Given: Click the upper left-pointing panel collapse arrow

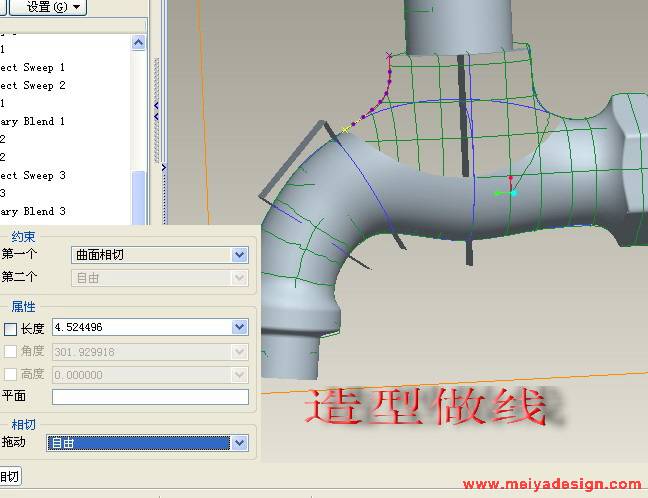Looking at the screenshot, I should tap(156, 106).
